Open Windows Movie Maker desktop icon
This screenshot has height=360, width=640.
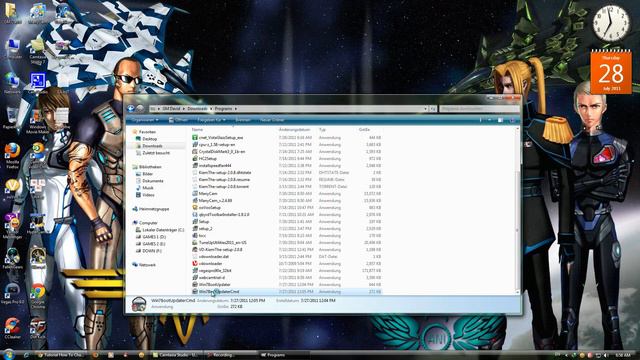[x=37, y=122]
